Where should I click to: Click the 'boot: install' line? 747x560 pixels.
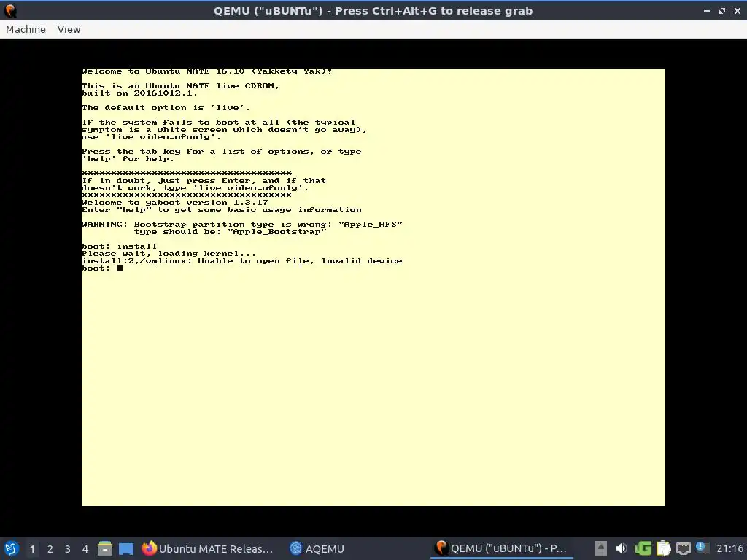pos(119,246)
